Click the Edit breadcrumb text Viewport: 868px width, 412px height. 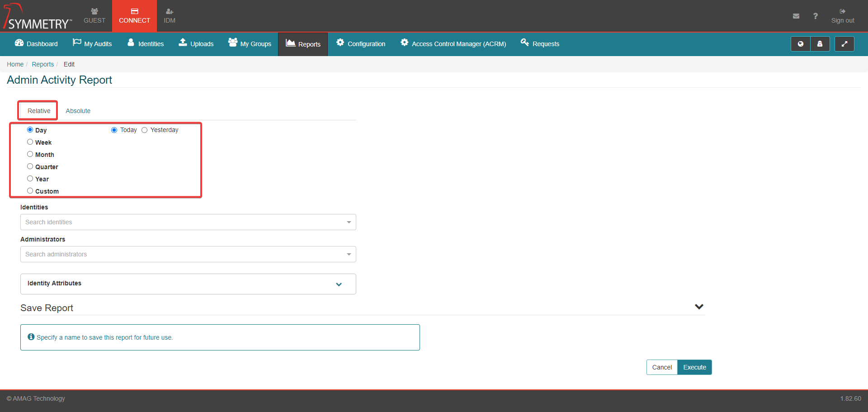[x=69, y=64]
